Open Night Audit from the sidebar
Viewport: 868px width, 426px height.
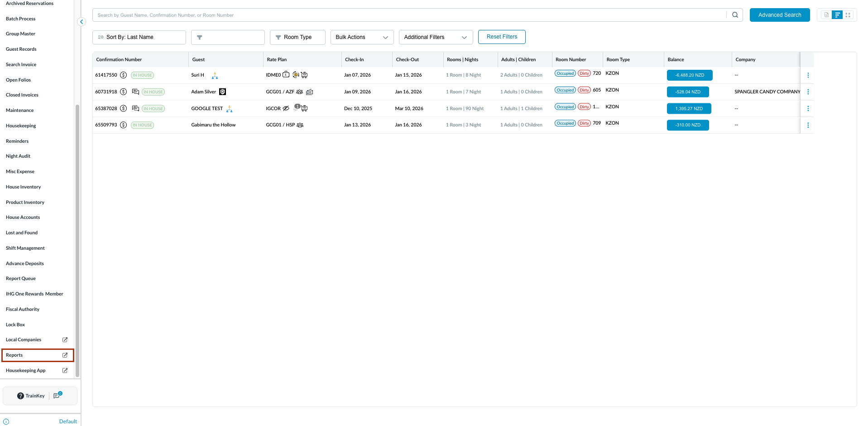click(18, 156)
